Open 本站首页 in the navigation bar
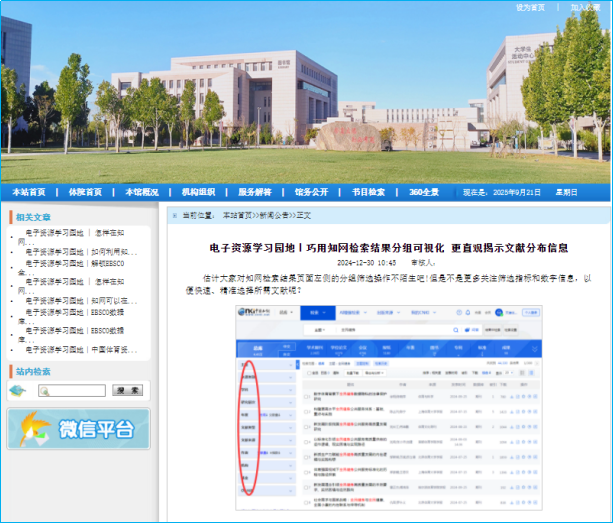This screenshot has width=614, height=524. click(28, 192)
